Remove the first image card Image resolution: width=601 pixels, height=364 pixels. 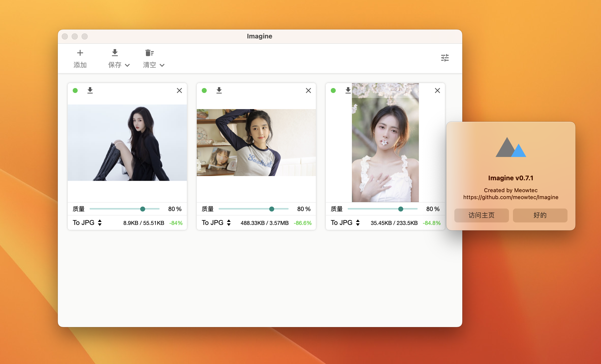[x=179, y=91]
